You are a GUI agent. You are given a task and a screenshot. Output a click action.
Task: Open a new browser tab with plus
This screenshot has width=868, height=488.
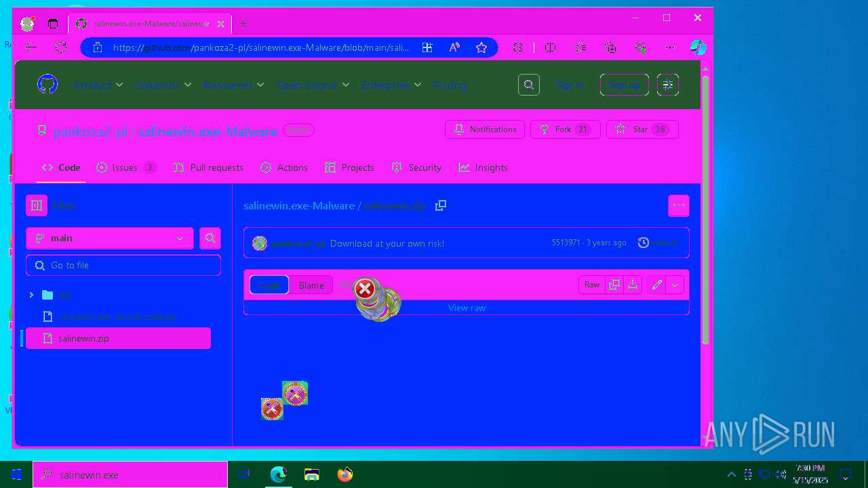click(x=243, y=24)
